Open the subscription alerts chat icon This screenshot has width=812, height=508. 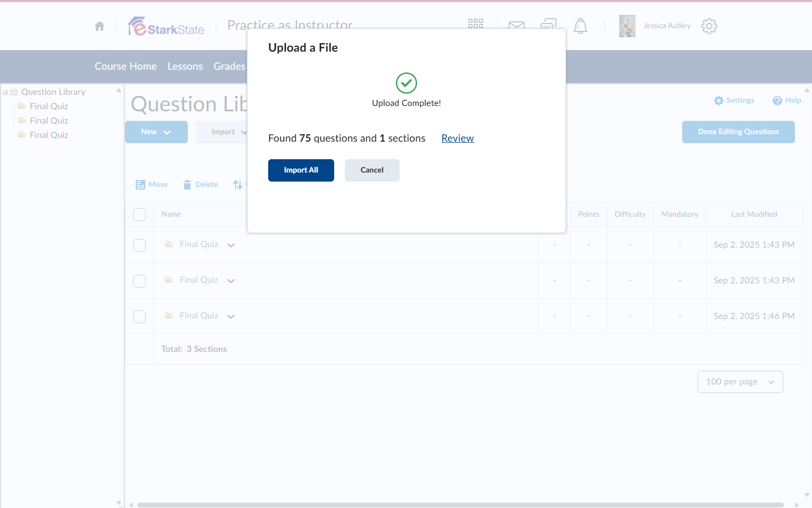tap(549, 24)
